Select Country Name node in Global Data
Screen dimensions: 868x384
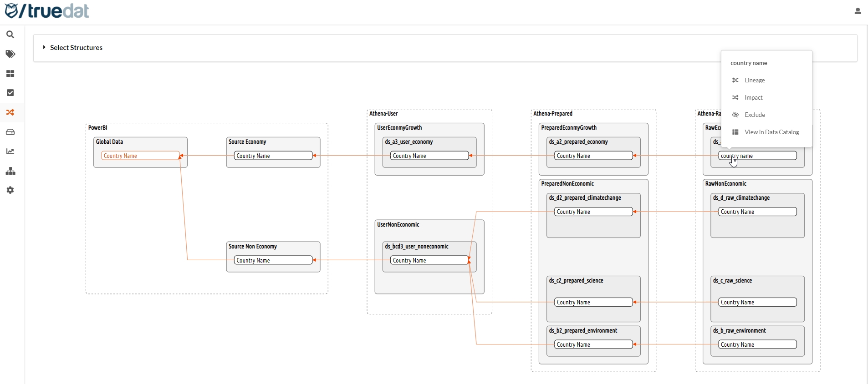pyautogui.click(x=140, y=156)
